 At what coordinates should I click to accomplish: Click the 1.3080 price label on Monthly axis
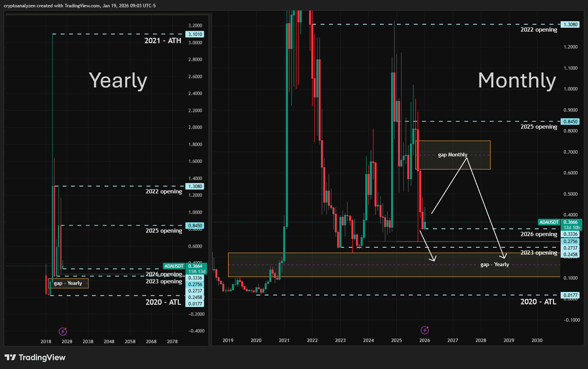coord(571,24)
